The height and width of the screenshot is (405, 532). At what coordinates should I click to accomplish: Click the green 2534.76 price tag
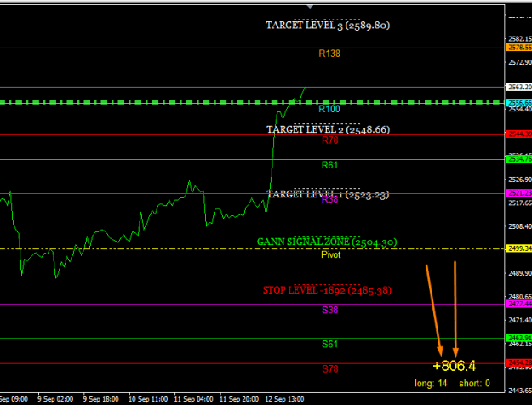[x=518, y=159]
